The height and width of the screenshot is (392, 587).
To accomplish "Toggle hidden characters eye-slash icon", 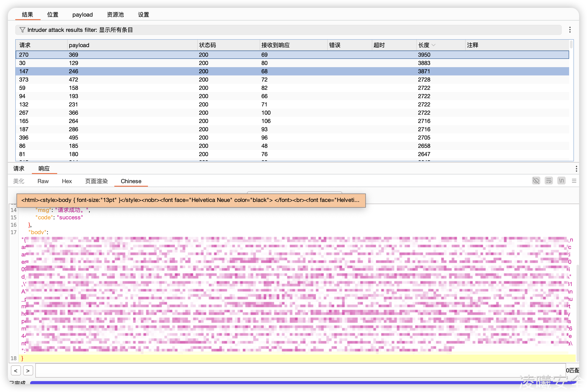I will 536,181.
